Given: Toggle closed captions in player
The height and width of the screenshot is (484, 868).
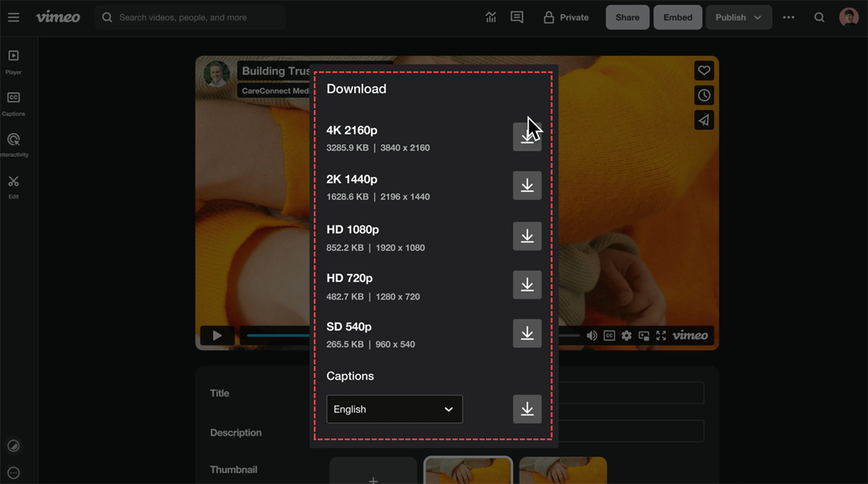Looking at the screenshot, I should 609,336.
